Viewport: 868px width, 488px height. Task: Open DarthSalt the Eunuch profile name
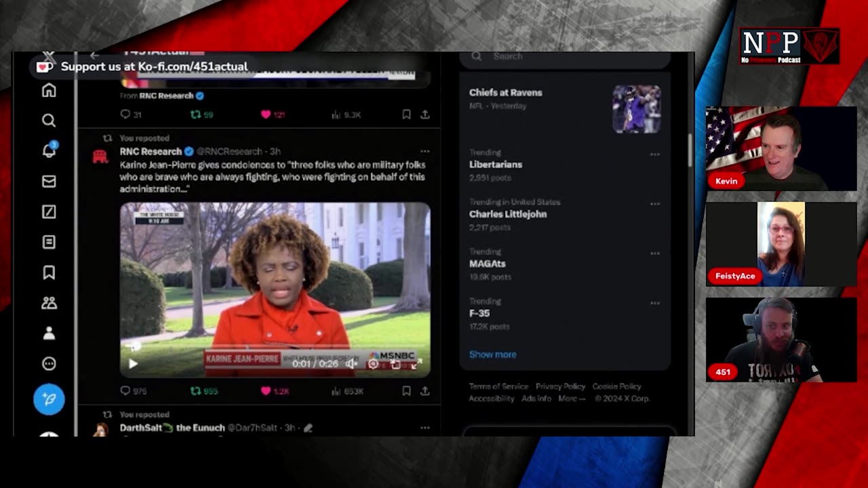172,428
